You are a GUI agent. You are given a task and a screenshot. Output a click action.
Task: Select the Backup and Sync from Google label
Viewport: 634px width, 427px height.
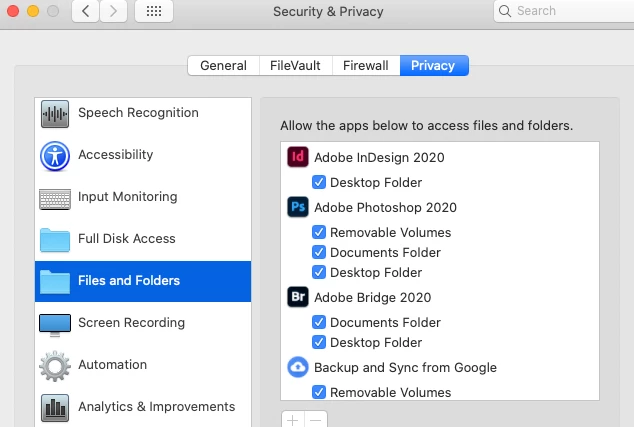tap(405, 368)
